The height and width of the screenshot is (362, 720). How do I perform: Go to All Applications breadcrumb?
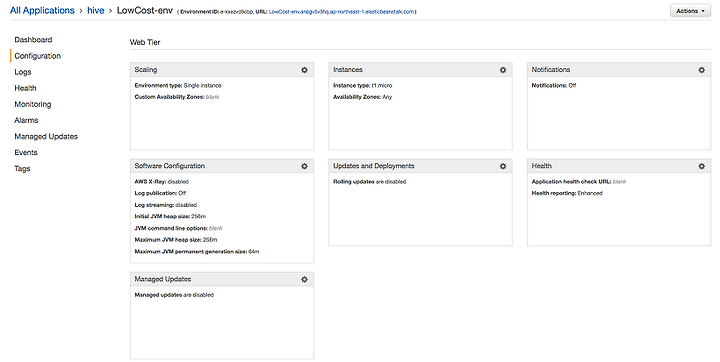click(42, 11)
